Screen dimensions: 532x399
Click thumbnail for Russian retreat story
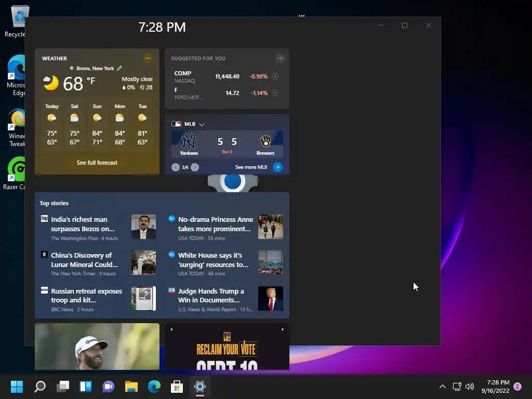pyautogui.click(x=143, y=298)
